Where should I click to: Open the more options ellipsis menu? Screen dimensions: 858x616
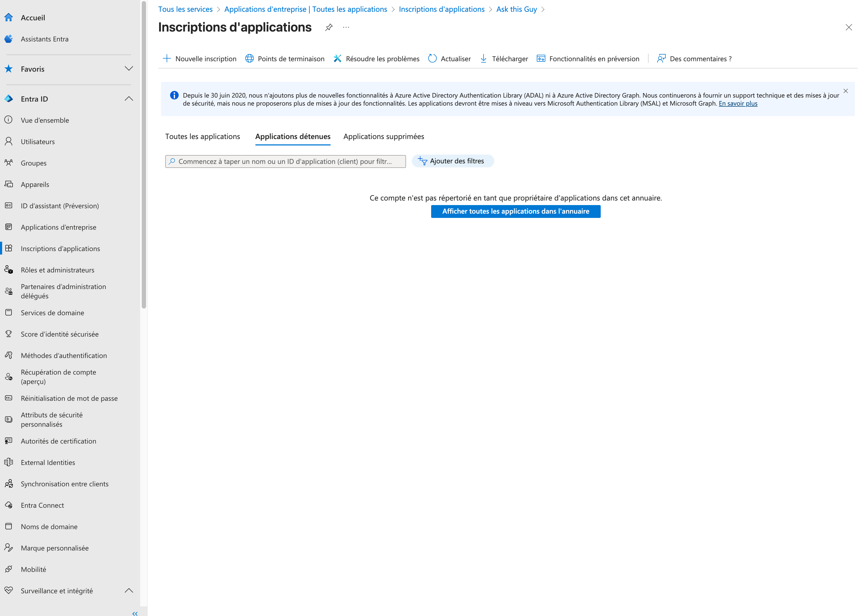pyautogui.click(x=346, y=27)
